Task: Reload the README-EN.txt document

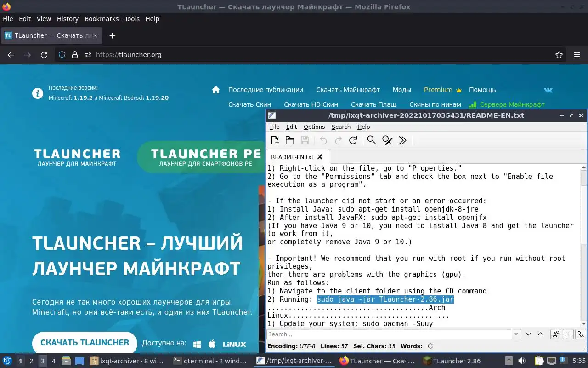Action: 353,140
